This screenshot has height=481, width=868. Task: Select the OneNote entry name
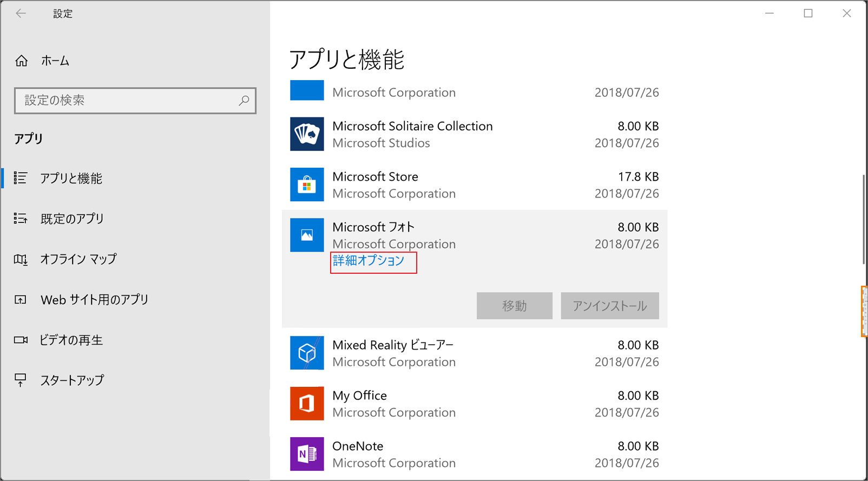click(x=358, y=446)
